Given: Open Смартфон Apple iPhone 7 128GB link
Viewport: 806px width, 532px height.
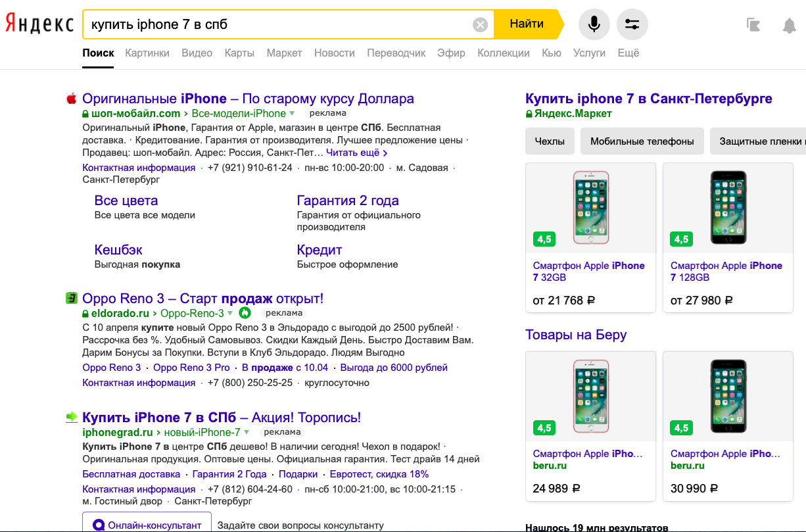Looking at the screenshot, I should (726, 272).
